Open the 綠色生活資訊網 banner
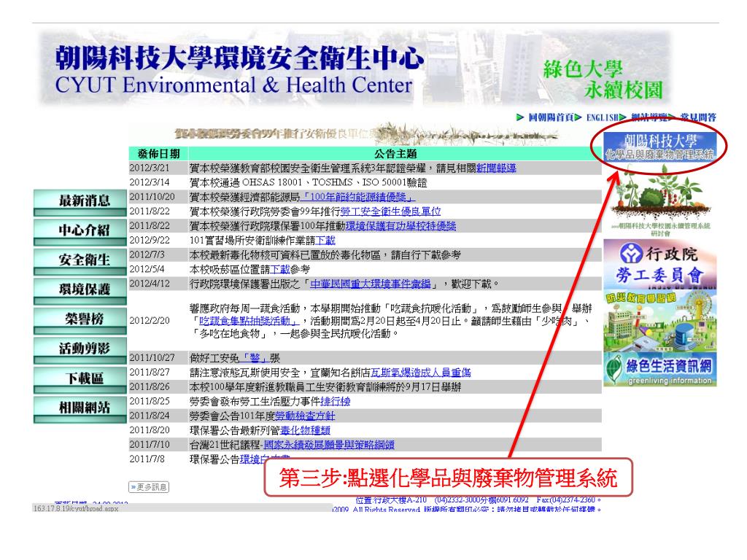 tap(660, 369)
